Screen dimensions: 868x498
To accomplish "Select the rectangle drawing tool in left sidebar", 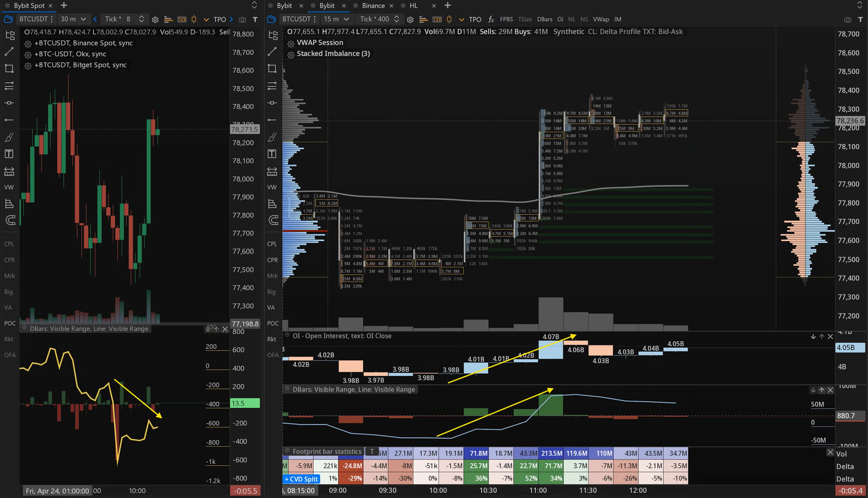I will pyautogui.click(x=9, y=69).
